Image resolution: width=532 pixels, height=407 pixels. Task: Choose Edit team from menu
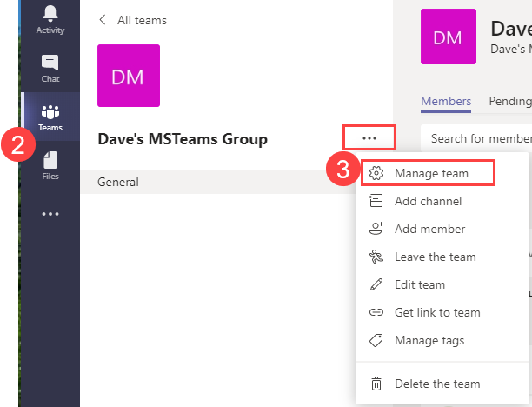click(x=442, y=284)
